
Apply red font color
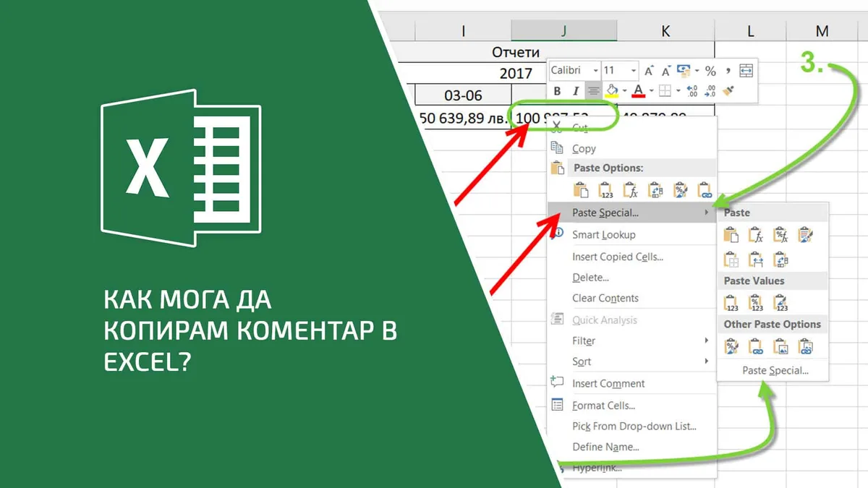(638, 91)
